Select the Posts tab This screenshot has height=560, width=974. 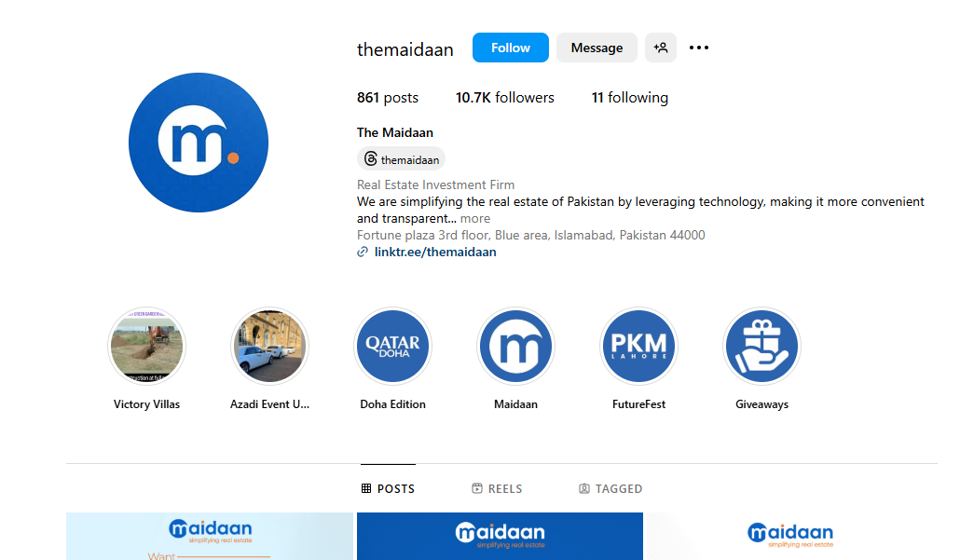pos(388,488)
